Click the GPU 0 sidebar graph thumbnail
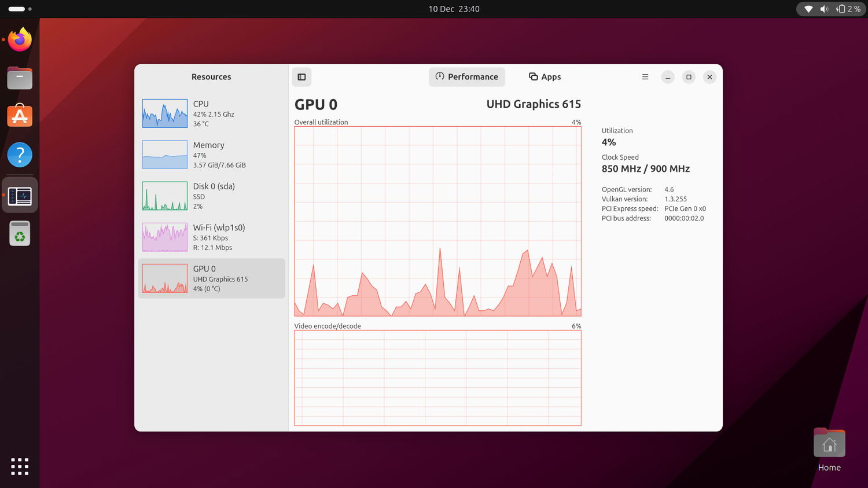This screenshot has height=488, width=868. point(165,278)
